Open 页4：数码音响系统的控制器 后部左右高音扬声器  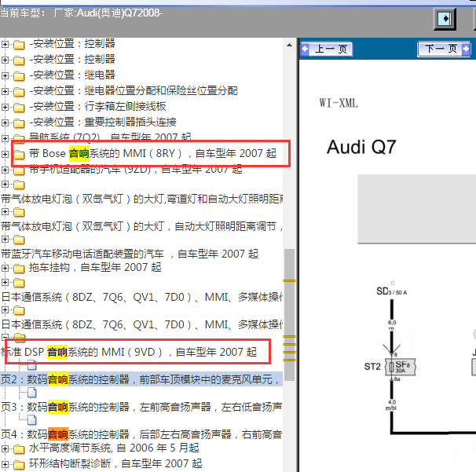click(141, 434)
